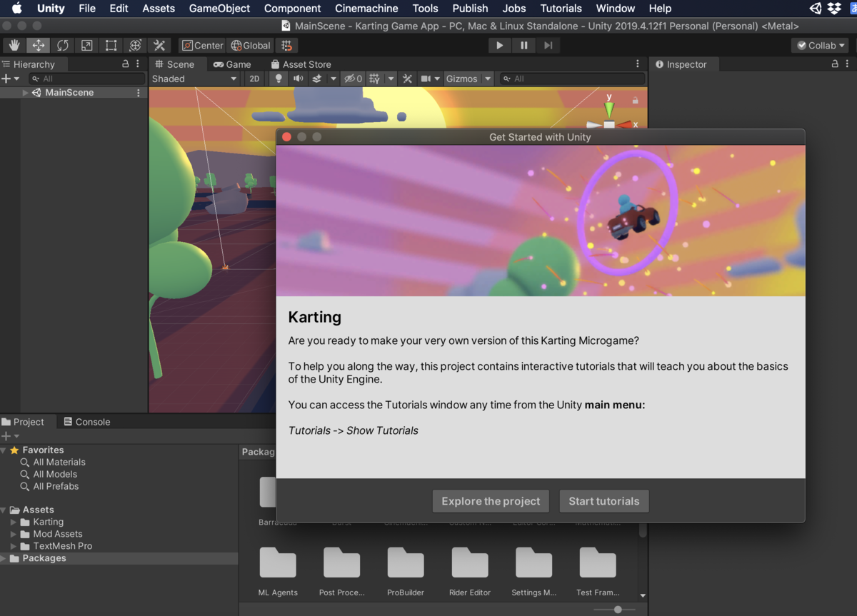Pick the Rect transform tool
The image size is (857, 616).
111,45
